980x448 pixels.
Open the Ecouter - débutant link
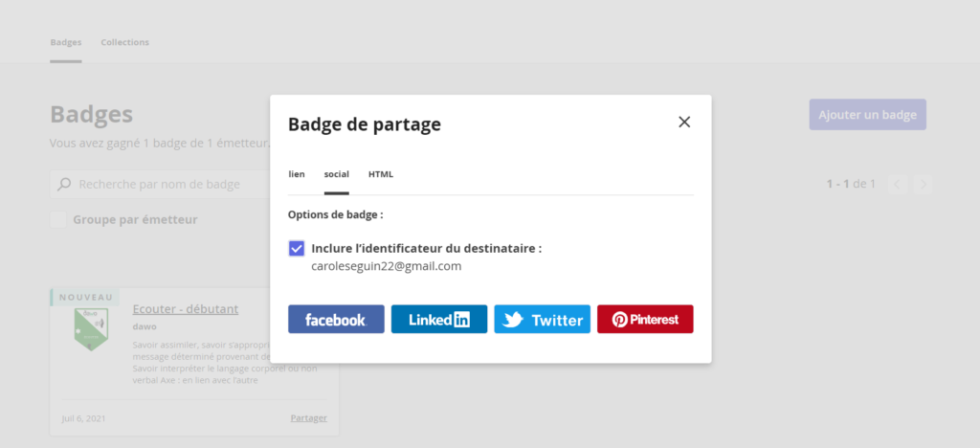tap(185, 308)
